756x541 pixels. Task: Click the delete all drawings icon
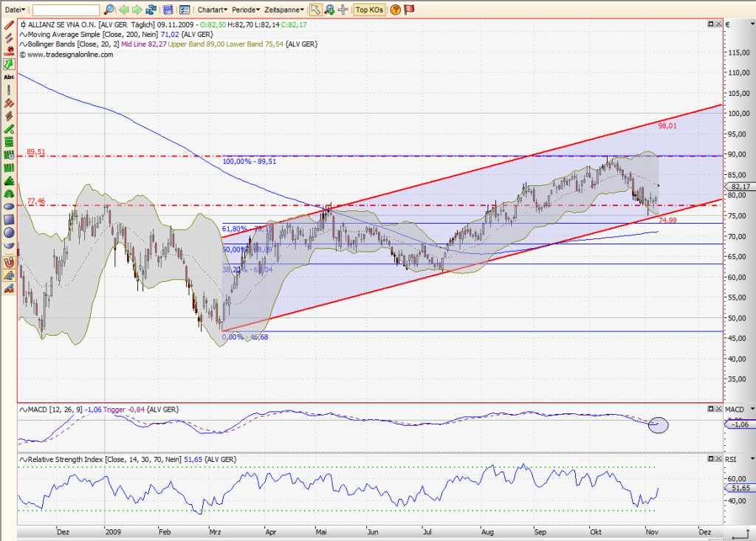(9, 289)
